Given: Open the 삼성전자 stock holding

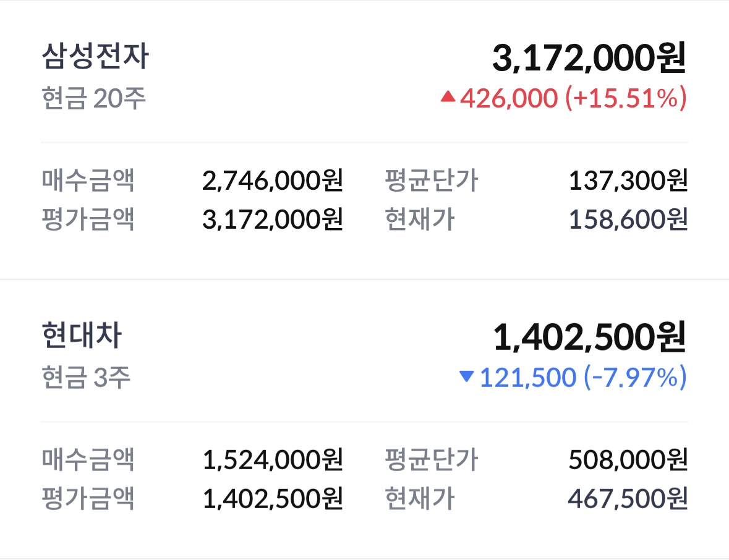Looking at the screenshot, I should [x=95, y=57].
